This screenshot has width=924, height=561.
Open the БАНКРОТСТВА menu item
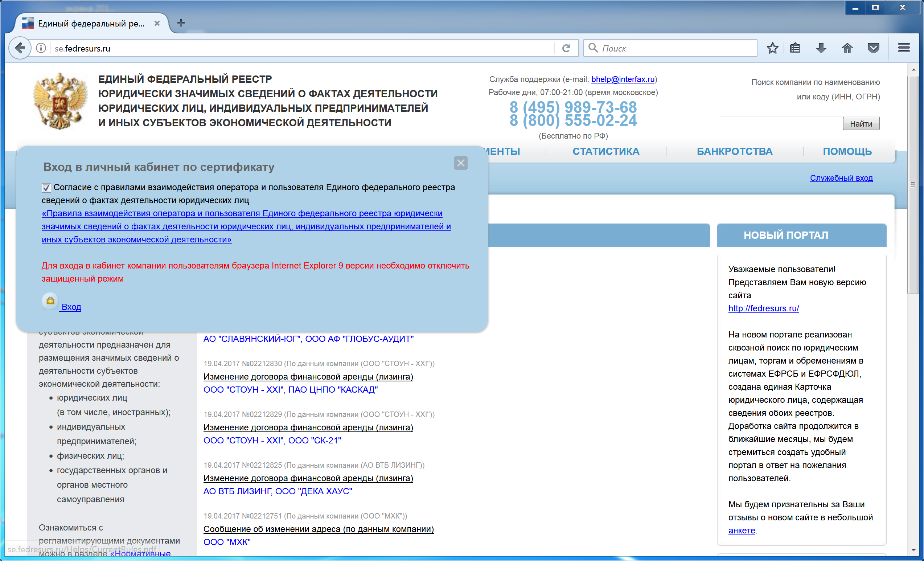[x=735, y=152]
